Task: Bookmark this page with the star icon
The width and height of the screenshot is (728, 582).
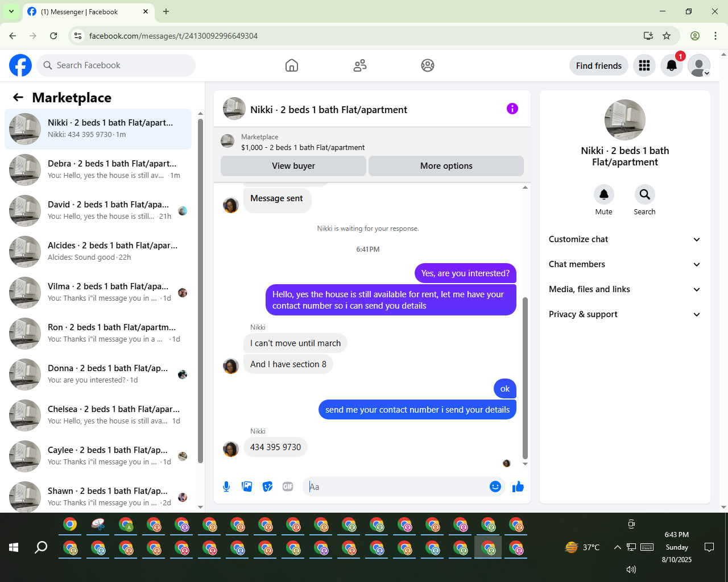Action: click(667, 36)
